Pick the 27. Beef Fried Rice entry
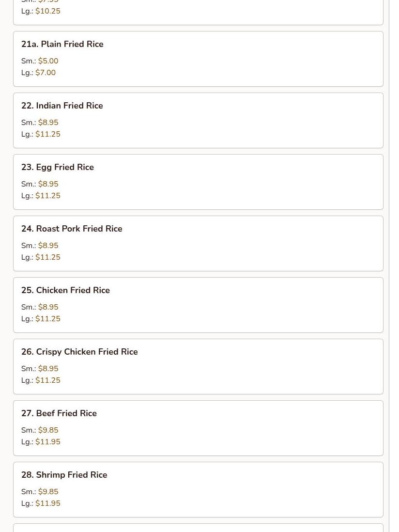The width and height of the screenshot is (399, 532). tap(198, 428)
